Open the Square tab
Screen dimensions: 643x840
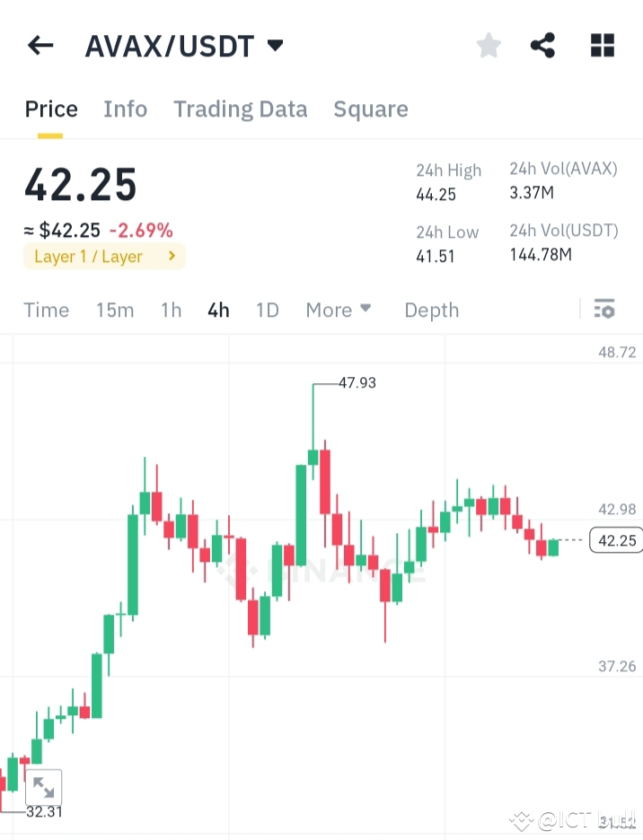370,109
